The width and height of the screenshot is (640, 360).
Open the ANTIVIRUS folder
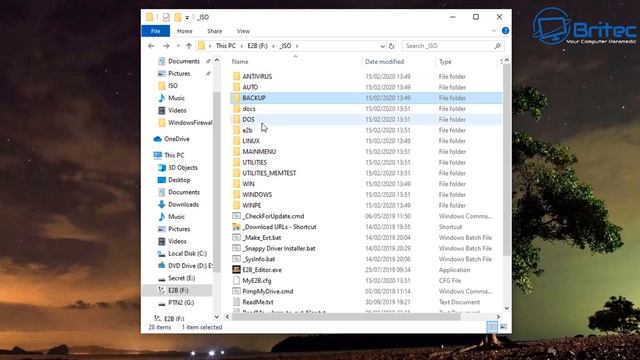[257, 76]
